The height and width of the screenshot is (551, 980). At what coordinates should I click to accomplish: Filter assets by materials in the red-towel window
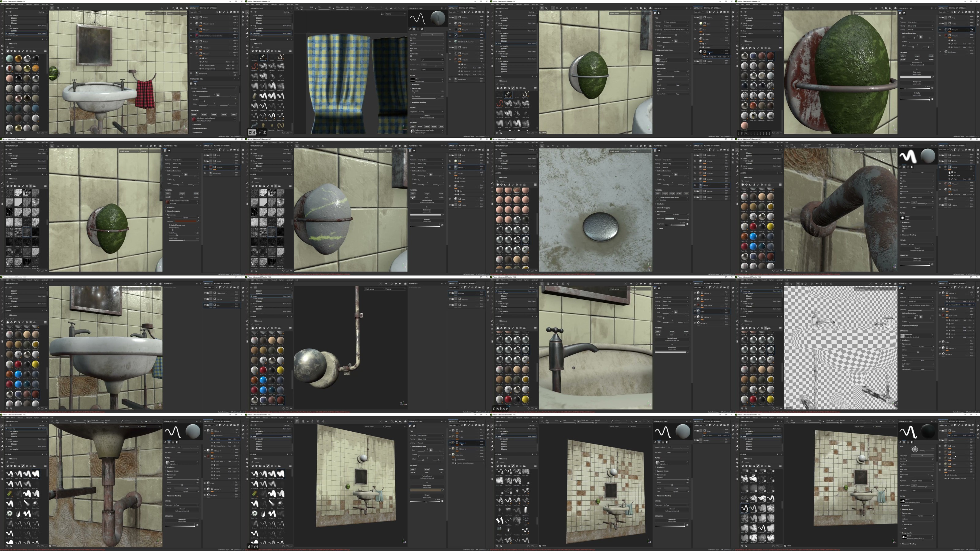click(8, 51)
